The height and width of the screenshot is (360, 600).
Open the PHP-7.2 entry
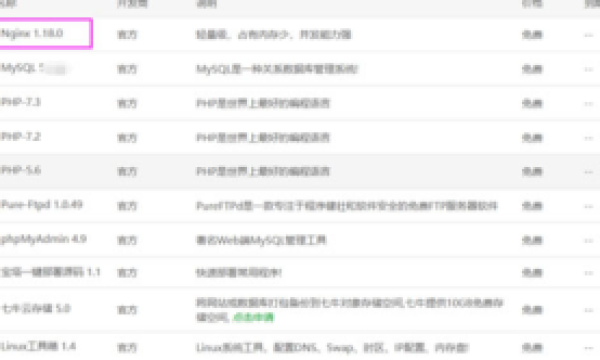20,137
